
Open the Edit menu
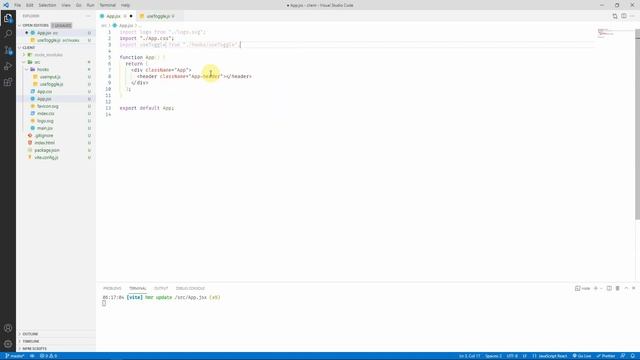30,5
